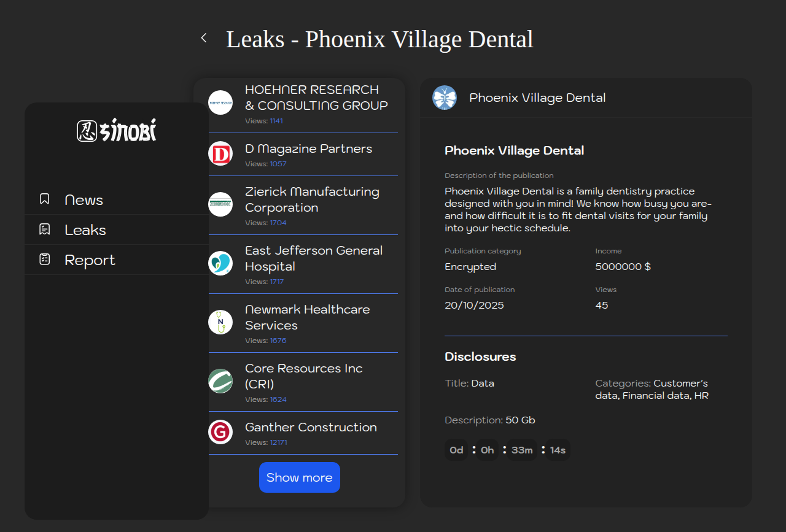This screenshot has height=532, width=786.
Task: Click the Core Resources Inc logo
Action: 220,381
